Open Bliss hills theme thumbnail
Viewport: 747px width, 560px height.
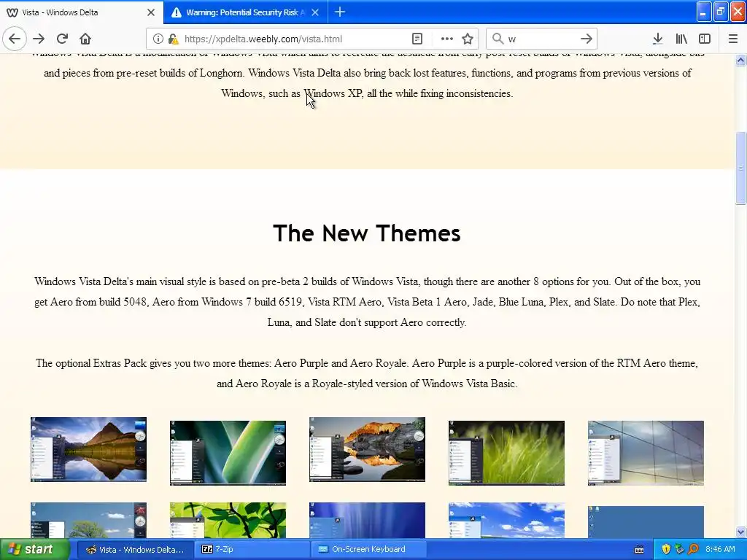[506, 520]
